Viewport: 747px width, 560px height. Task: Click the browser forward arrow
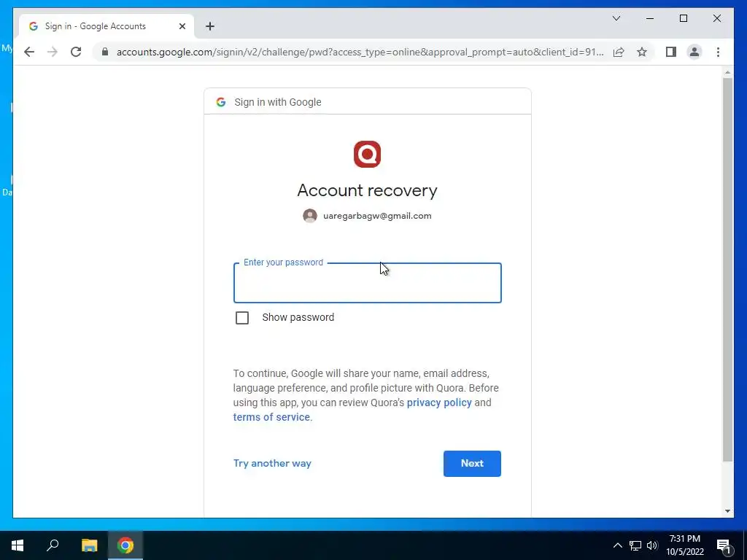(x=53, y=52)
